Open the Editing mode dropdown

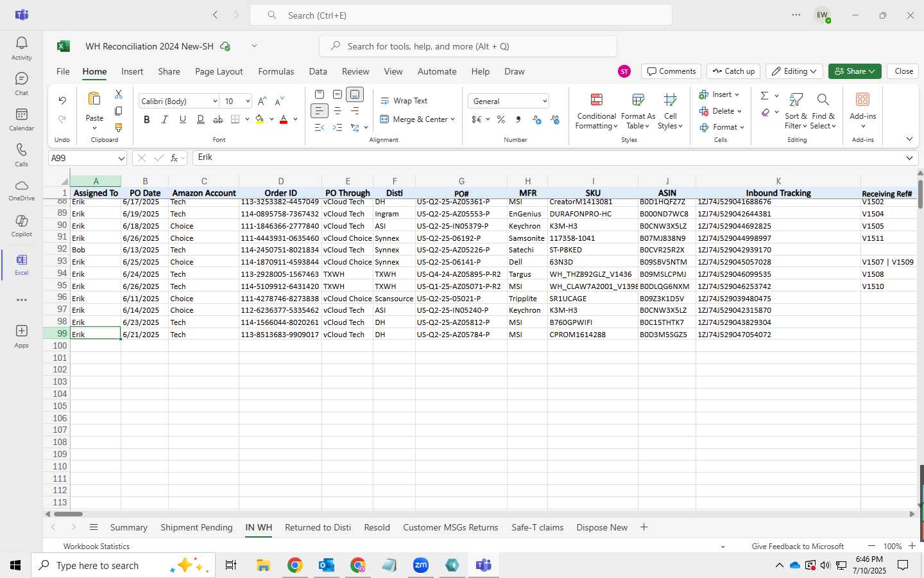(x=794, y=71)
